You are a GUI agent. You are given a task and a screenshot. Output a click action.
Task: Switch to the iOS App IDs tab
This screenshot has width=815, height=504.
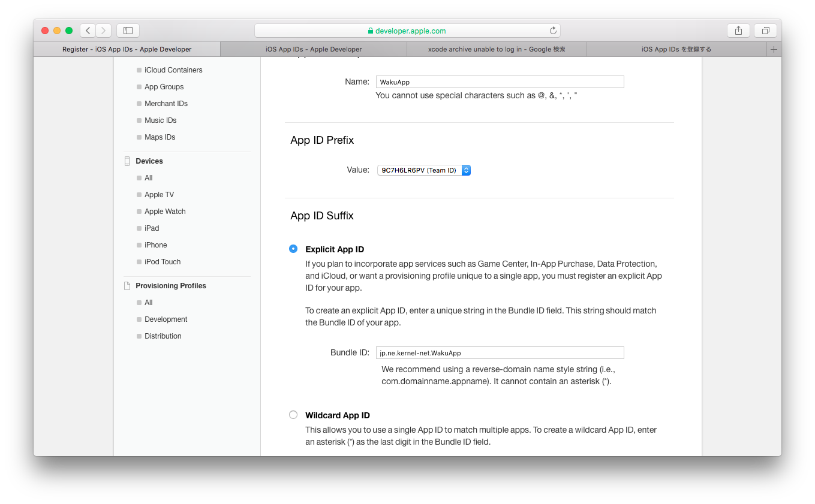click(314, 49)
